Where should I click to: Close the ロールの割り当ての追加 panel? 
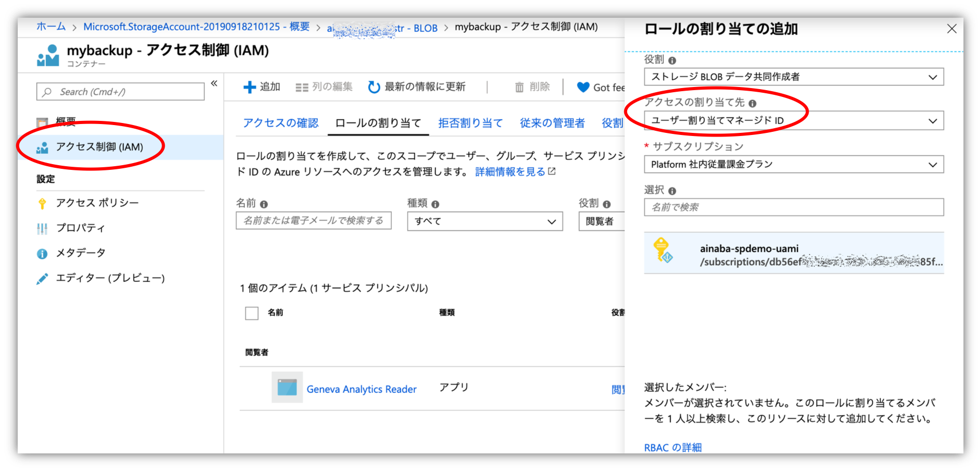point(951,29)
